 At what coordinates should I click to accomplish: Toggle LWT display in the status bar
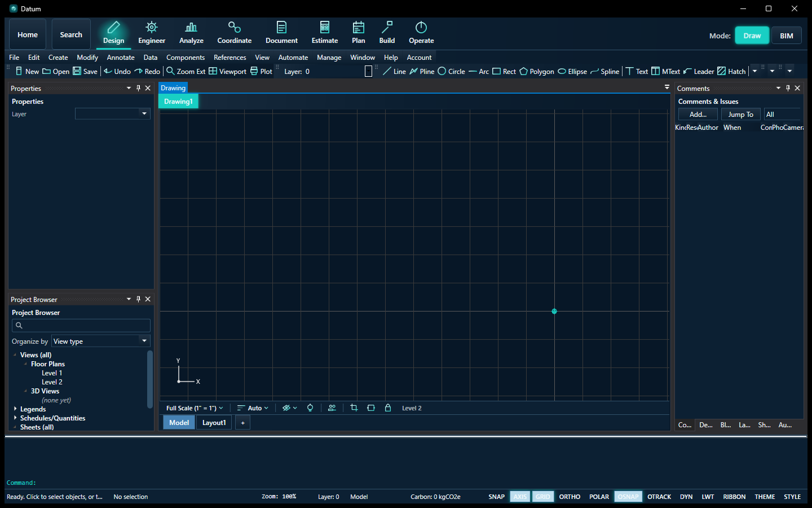pos(708,497)
